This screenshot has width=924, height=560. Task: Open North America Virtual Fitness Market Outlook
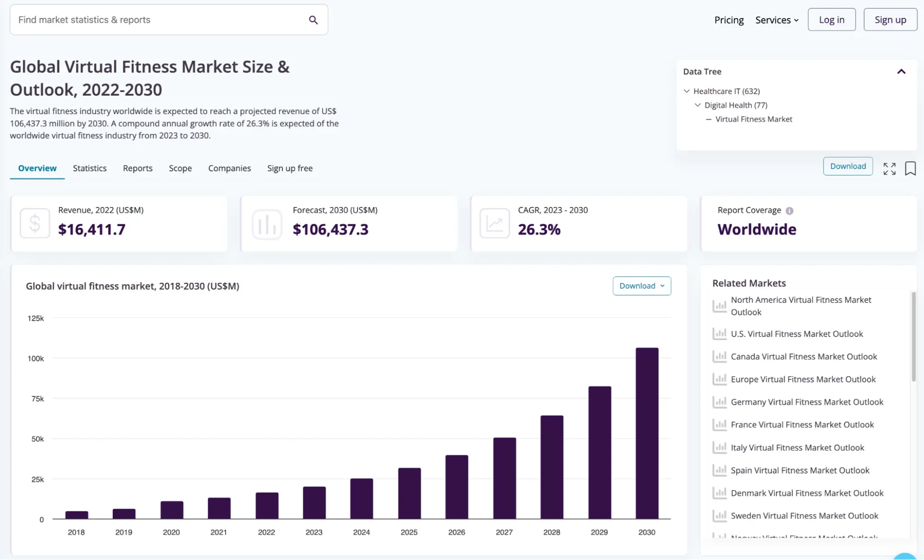[801, 306]
